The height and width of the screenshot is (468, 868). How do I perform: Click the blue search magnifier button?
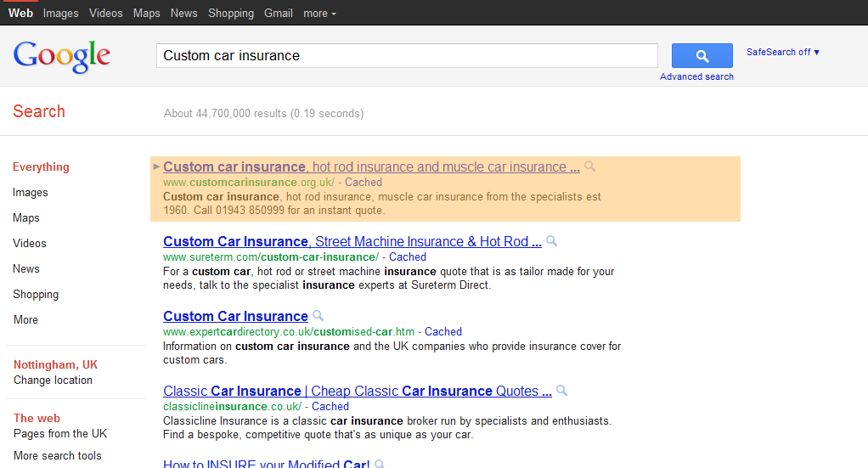(x=702, y=55)
